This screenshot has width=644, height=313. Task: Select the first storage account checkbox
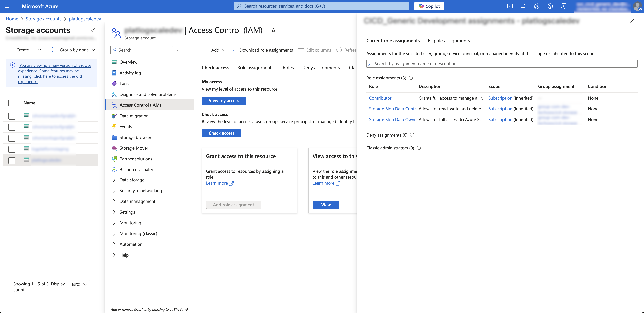pyautogui.click(x=12, y=116)
